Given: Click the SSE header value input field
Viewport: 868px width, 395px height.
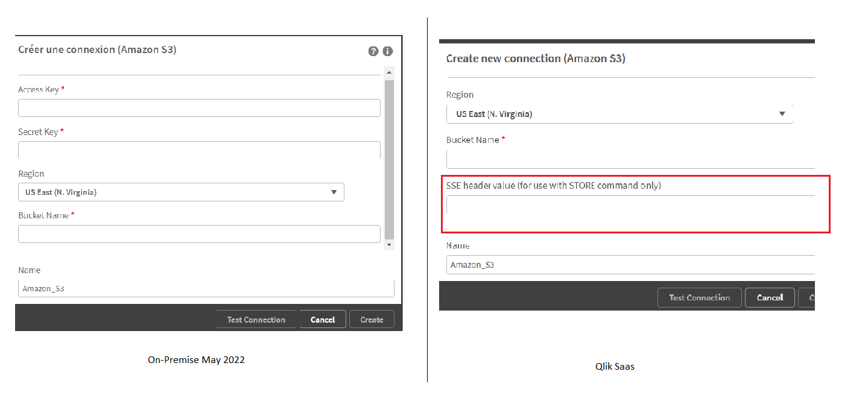Looking at the screenshot, I should 630,205.
